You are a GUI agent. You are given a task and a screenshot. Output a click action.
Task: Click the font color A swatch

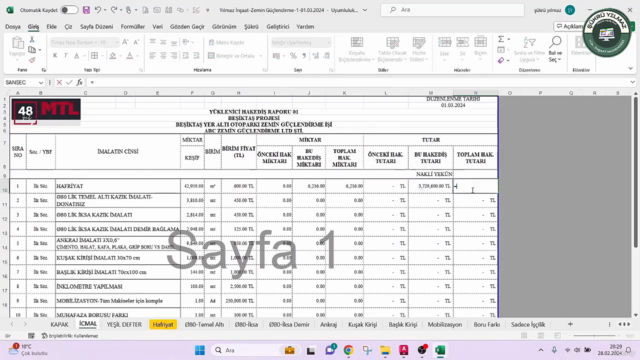pyautogui.click(x=129, y=56)
